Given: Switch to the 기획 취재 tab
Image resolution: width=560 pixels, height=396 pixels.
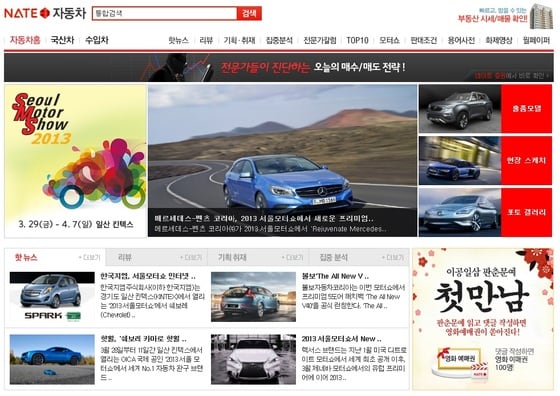Looking at the screenshot, I should click(x=232, y=257).
